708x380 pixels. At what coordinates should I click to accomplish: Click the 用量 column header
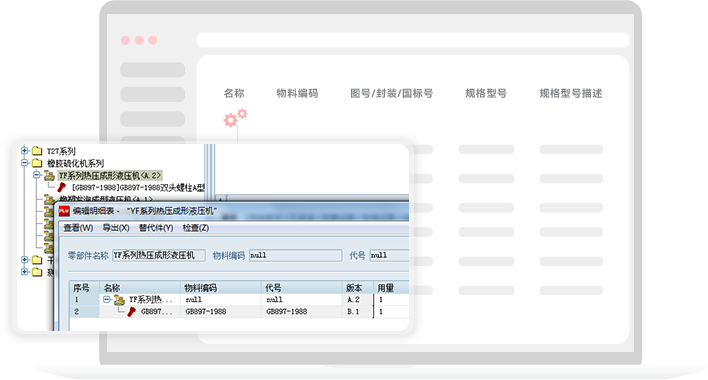coord(391,287)
